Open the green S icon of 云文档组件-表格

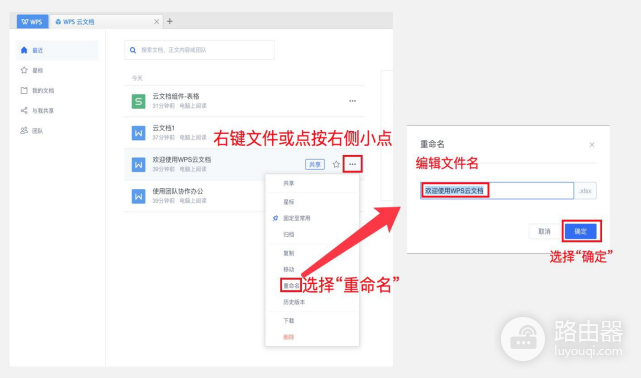[138, 101]
